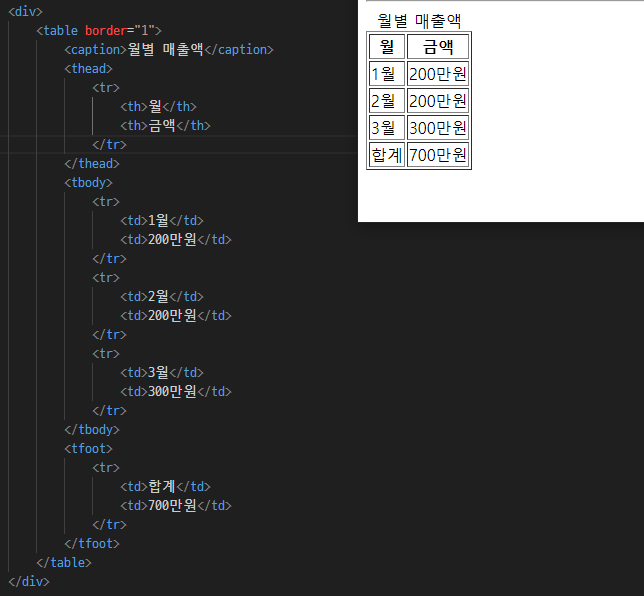The height and width of the screenshot is (596, 644).
Task: Click the opening <tfoot> tag
Action: [x=88, y=449]
